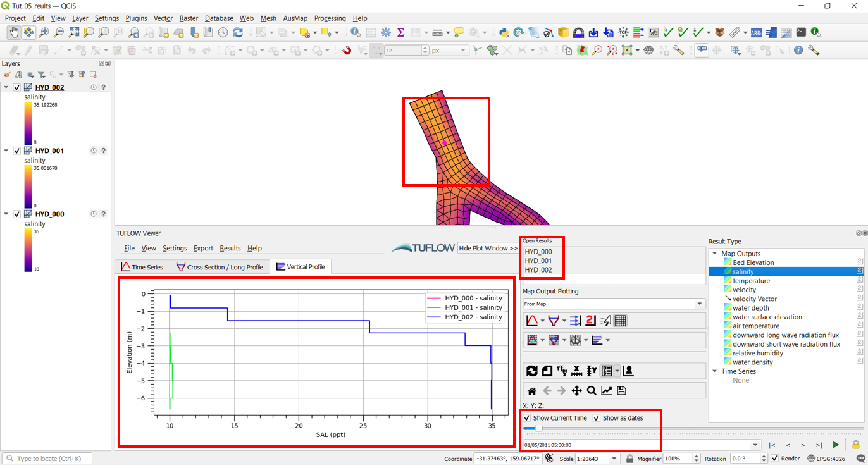Hide the HYD_002 layer visibility checkbox
Viewport: 868px width, 468px height.
pyautogui.click(x=16, y=87)
